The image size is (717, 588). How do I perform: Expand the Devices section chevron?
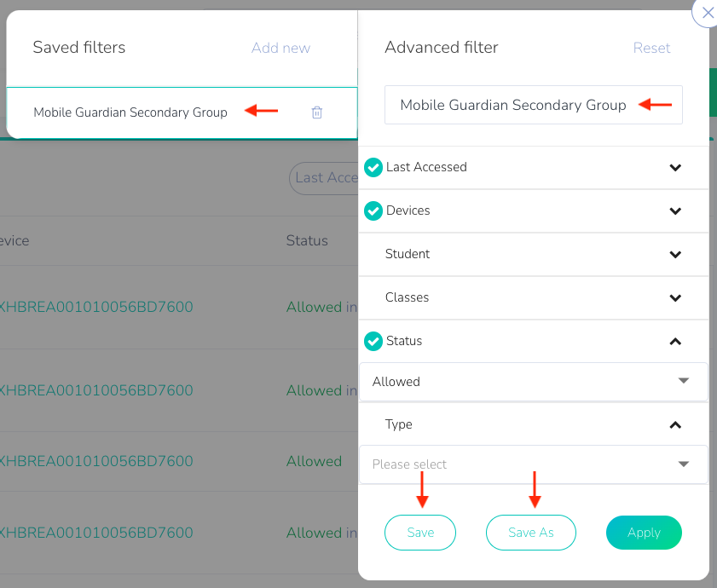[x=675, y=210]
